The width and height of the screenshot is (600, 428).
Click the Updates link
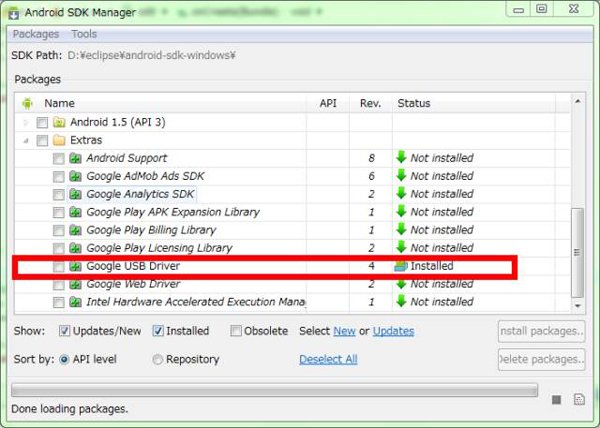[x=393, y=331]
